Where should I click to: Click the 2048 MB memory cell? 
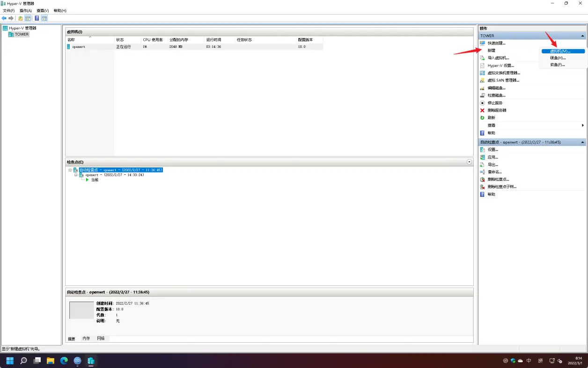point(176,47)
